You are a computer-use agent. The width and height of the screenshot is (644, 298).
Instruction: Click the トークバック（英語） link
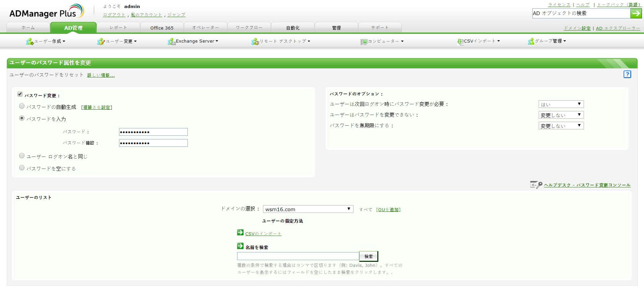[x=619, y=5]
